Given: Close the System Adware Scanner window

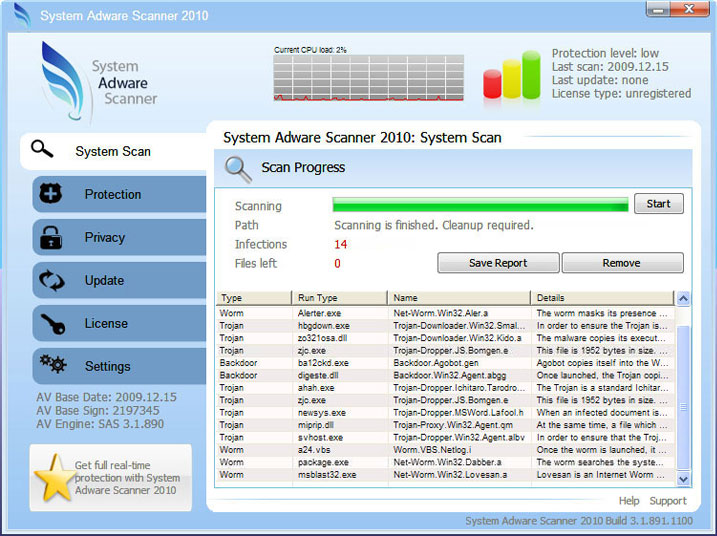Looking at the screenshot, I should click(x=690, y=9).
